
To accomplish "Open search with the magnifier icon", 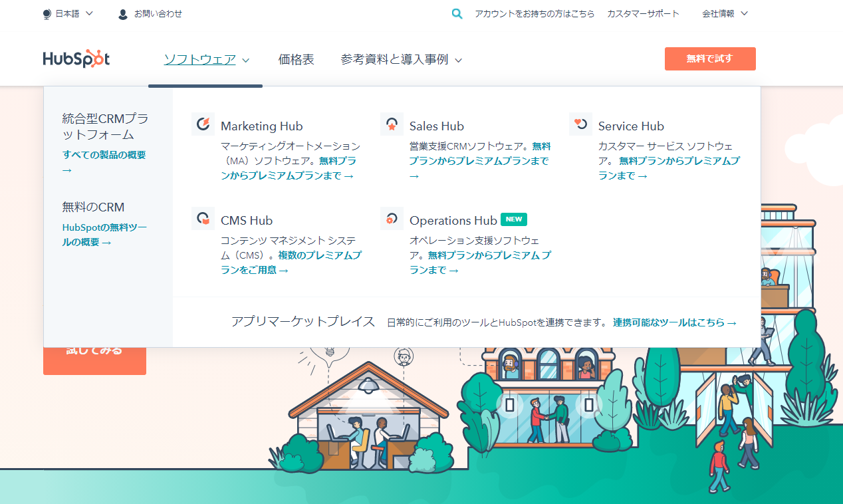I will pos(457,13).
